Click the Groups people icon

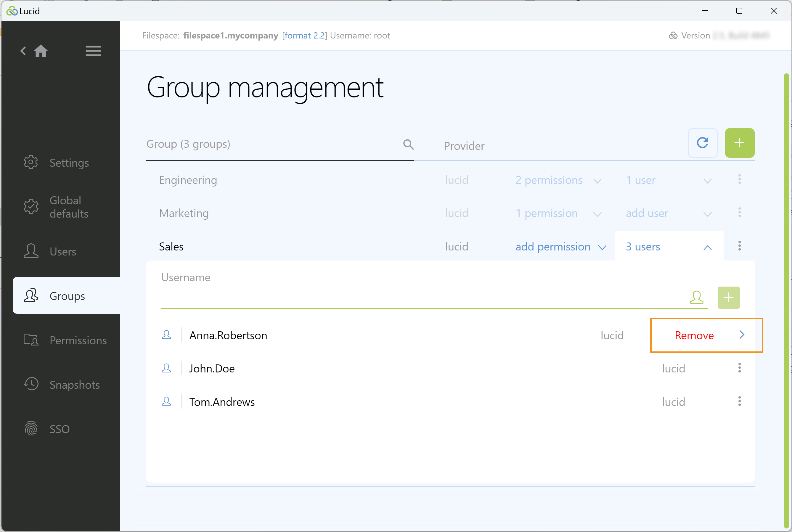(x=31, y=295)
